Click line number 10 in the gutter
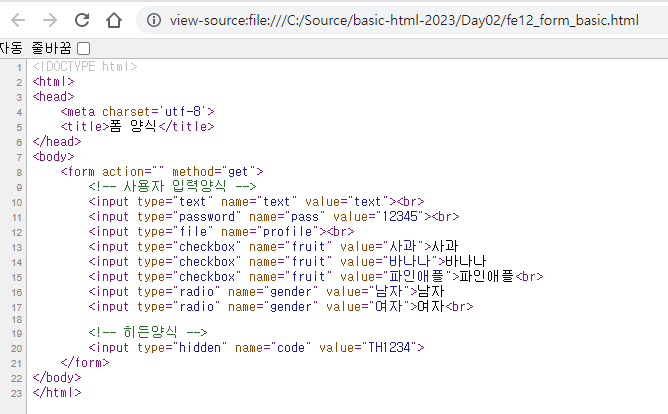 (17, 203)
